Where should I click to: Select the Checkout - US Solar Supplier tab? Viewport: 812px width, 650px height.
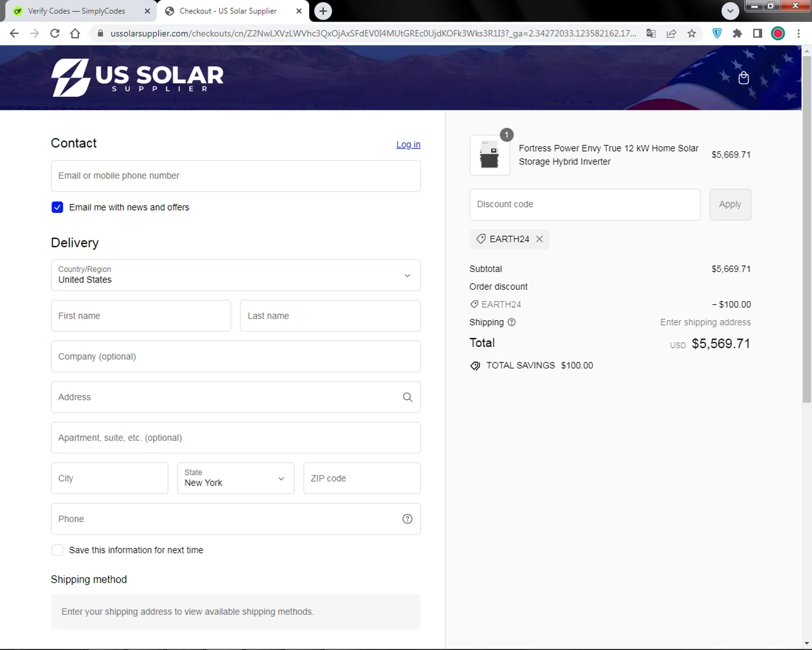(228, 11)
